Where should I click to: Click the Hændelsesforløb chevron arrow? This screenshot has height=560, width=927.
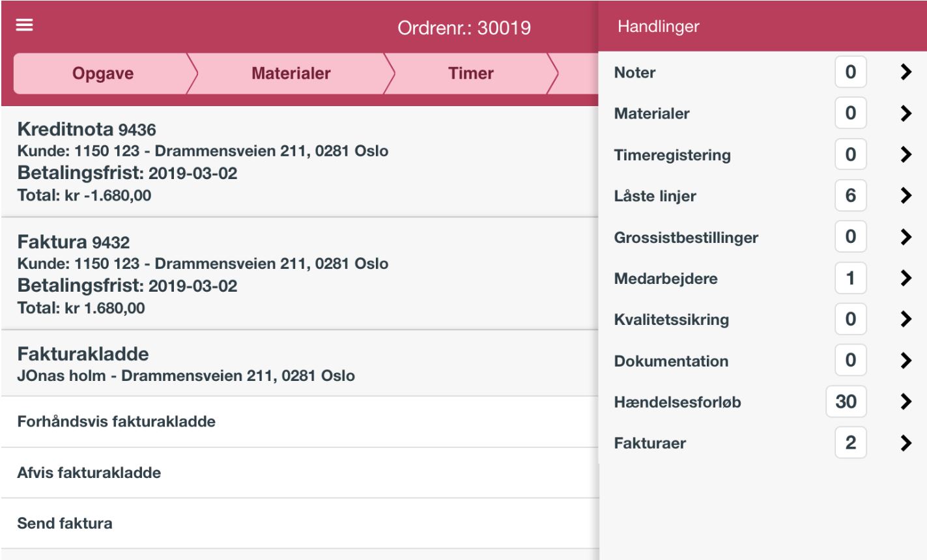905,402
